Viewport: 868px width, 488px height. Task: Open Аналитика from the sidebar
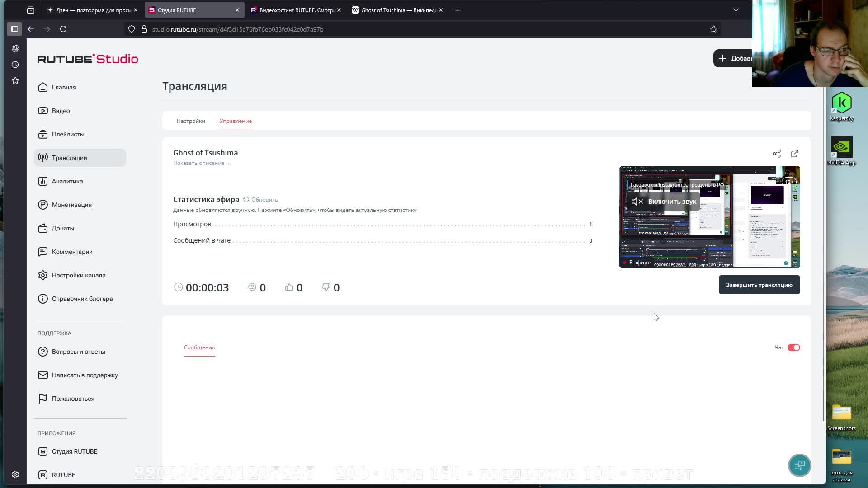(x=67, y=181)
